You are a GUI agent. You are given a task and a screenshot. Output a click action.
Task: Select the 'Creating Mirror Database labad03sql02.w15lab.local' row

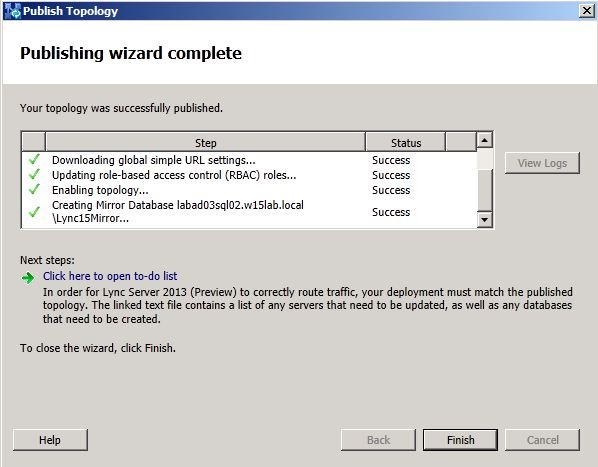249,212
